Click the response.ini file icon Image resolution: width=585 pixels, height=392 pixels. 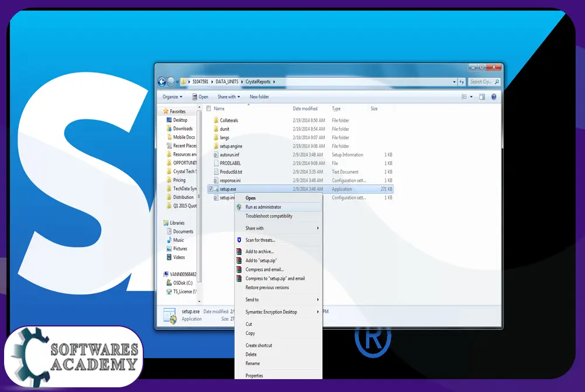click(x=216, y=180)
